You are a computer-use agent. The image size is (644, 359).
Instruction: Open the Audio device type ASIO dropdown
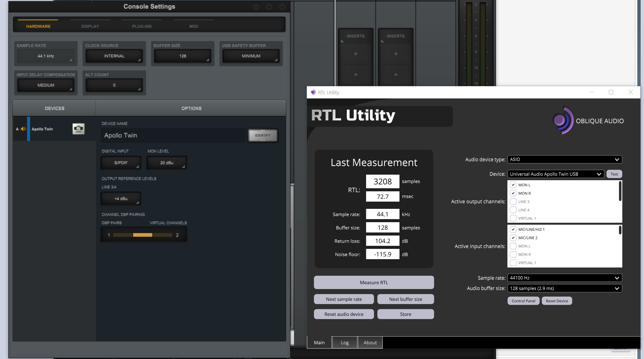coord(564,159)
